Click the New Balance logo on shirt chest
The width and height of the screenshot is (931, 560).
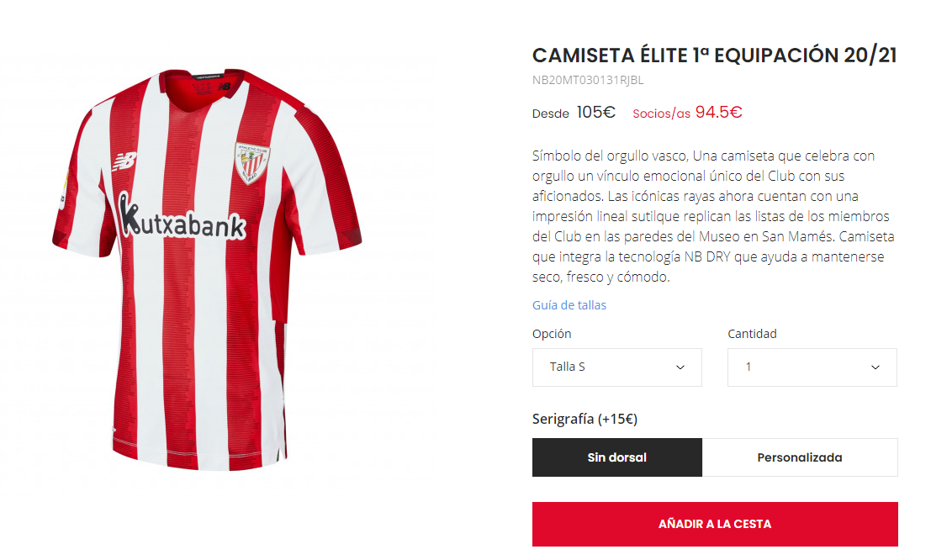coord(126,160)
